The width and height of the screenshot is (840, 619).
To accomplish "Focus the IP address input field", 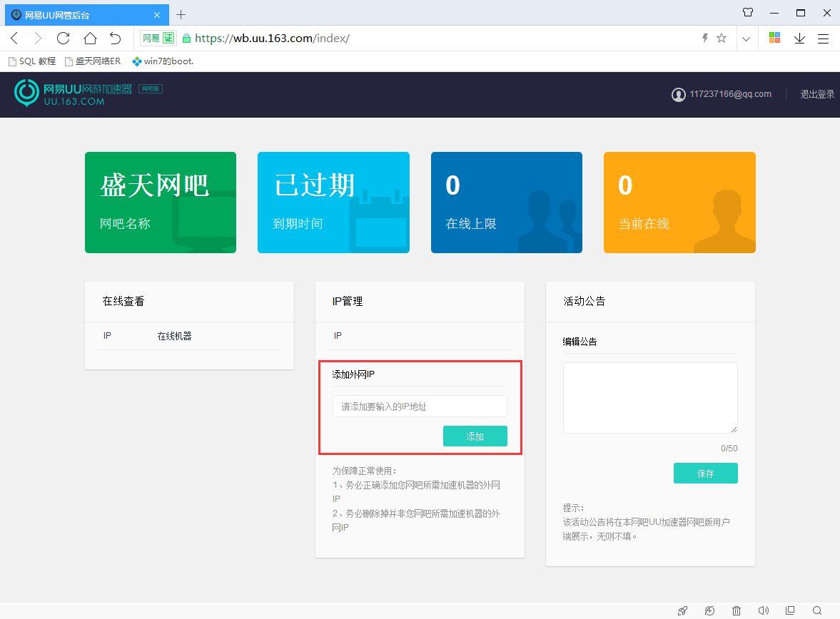I will pyautogui.click(x=420, y=406).
